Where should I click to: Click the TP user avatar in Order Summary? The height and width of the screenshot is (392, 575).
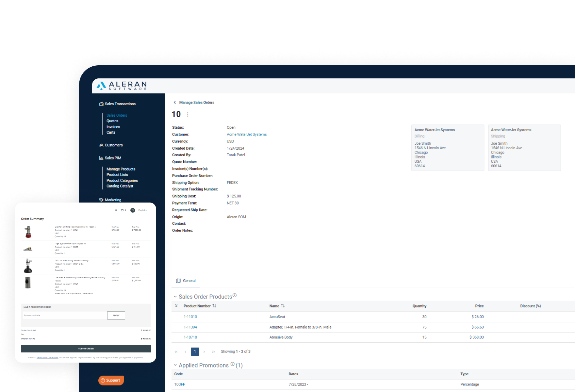[x=133, y=210]
